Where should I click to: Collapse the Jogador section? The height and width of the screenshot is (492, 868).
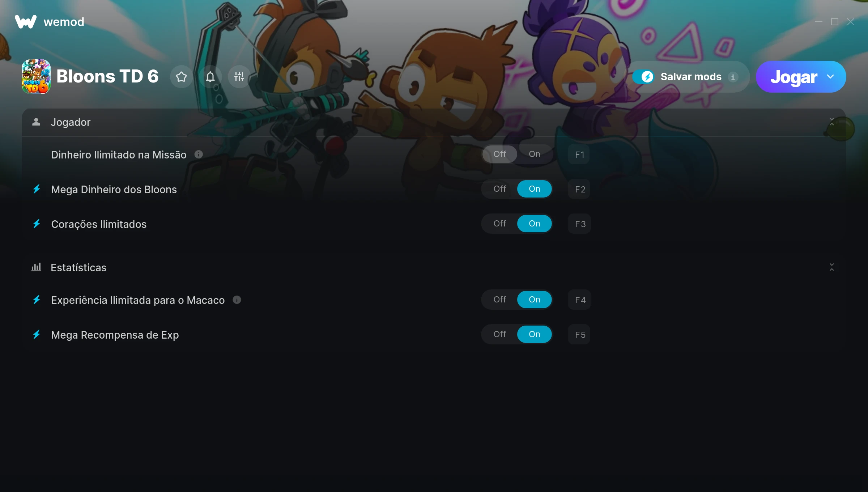point(832,122)
